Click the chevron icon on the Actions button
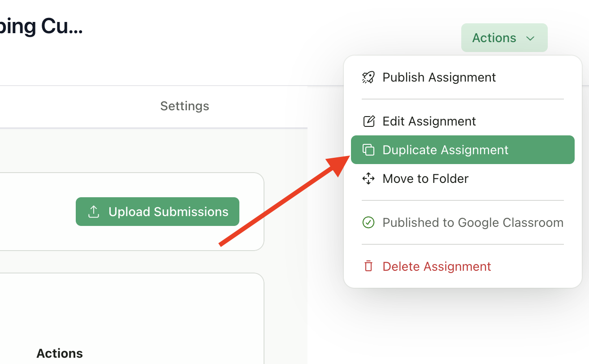 530,38
